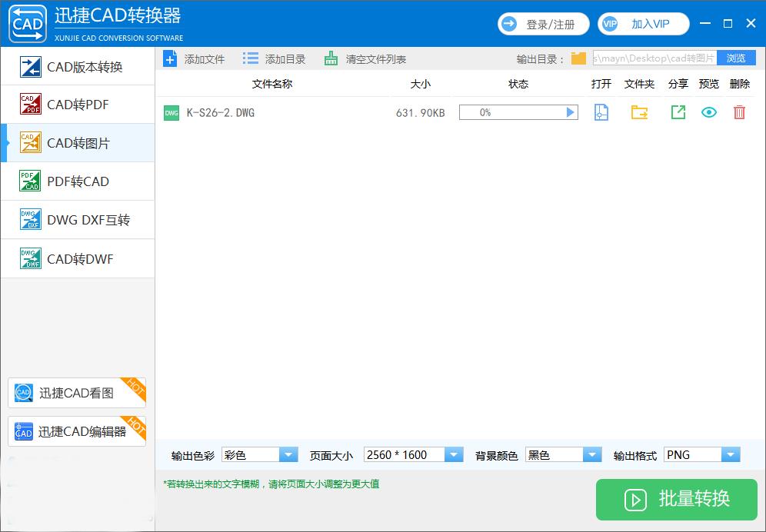Viewport: 766px width, 532px height.
Task: Preview K-S26-2.DWG with the eye icon
Action: coord(708,112)
